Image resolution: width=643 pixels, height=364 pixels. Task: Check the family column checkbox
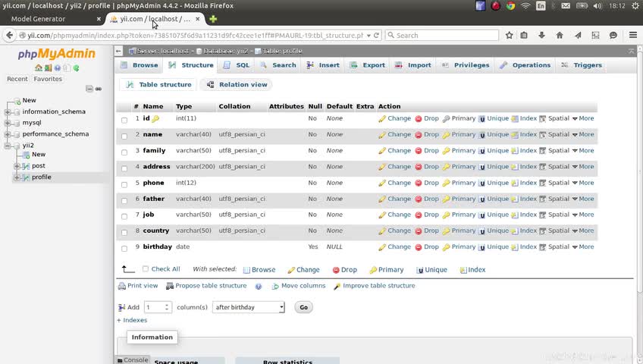pos(124,152)
